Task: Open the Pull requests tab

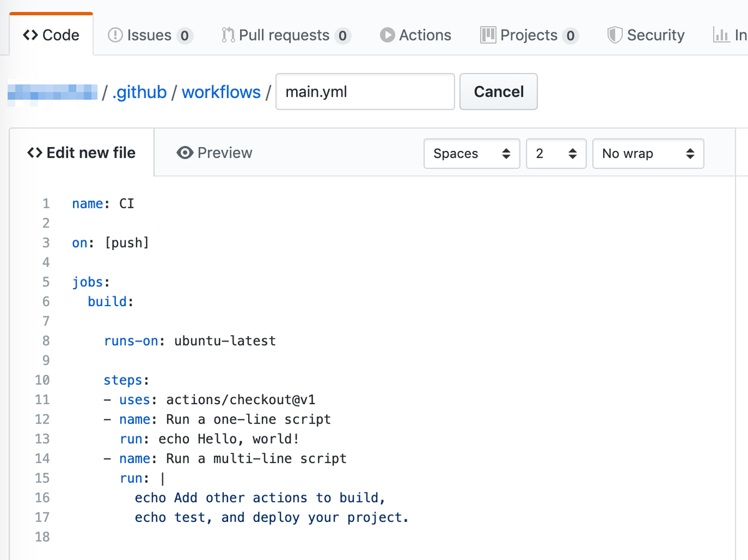Action: 285,35
